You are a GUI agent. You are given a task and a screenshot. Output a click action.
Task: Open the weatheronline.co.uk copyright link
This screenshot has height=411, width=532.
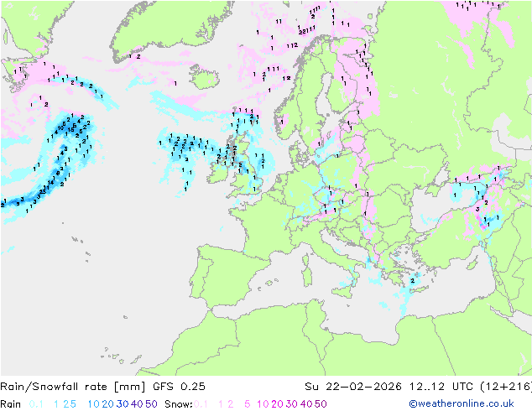pos(462,403)
